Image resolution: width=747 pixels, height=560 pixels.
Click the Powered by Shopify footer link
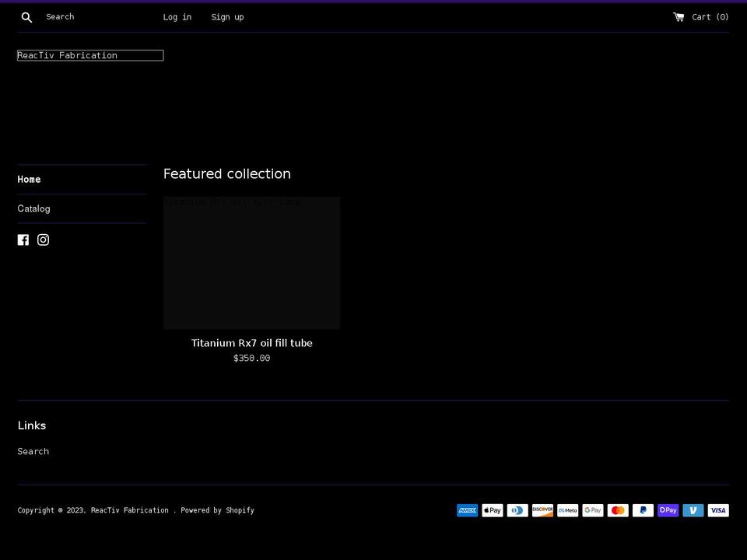tap(217, 510)
